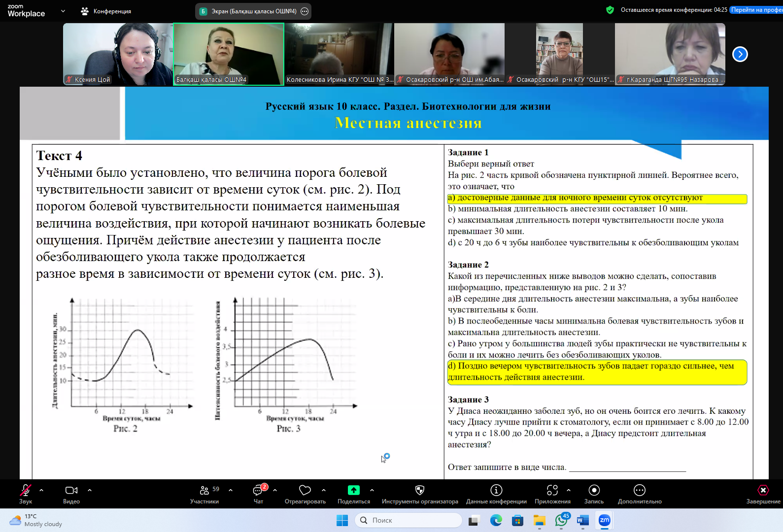This screenshot has height=532, width=783.
Task: Open Данные конференции info icon
Action: 496,491
